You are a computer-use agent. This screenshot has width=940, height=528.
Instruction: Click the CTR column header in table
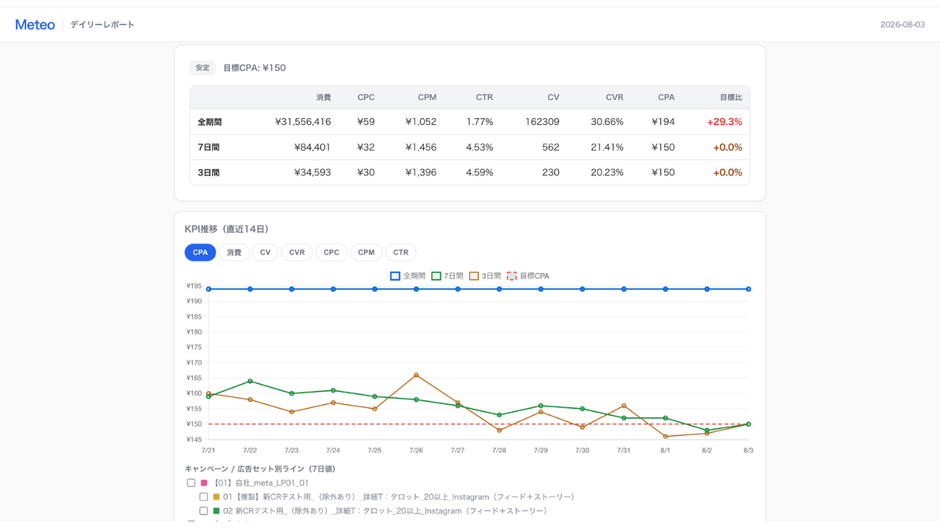click(484, 97)
